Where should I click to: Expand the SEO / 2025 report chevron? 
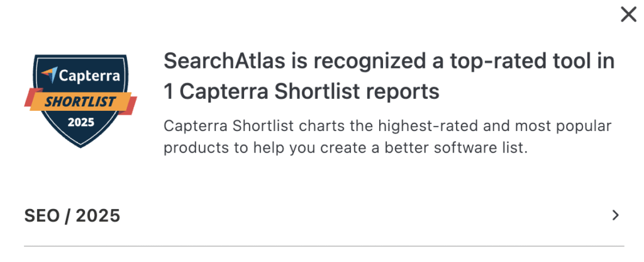[615, 215]
